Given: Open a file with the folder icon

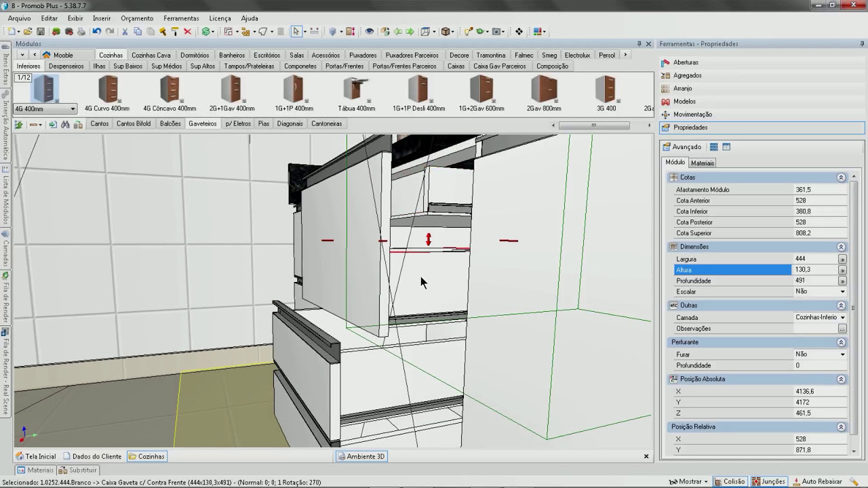Looking at the screenshot, I should (28, 31).
